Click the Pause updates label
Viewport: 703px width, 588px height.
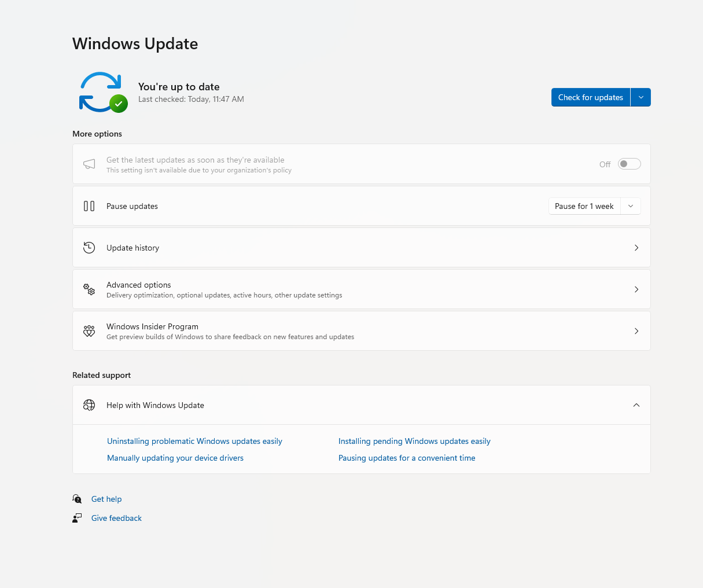pyautogui.click(x=132, y=206)
